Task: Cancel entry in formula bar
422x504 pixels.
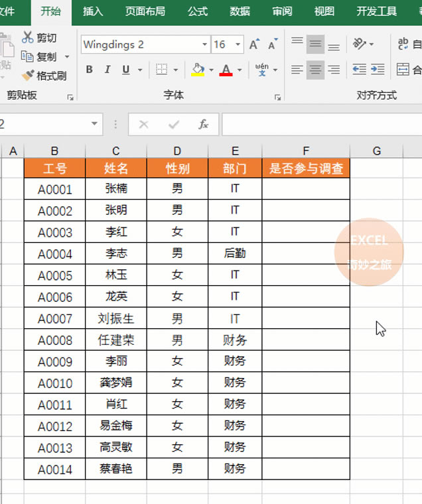Action: [143, 124]
